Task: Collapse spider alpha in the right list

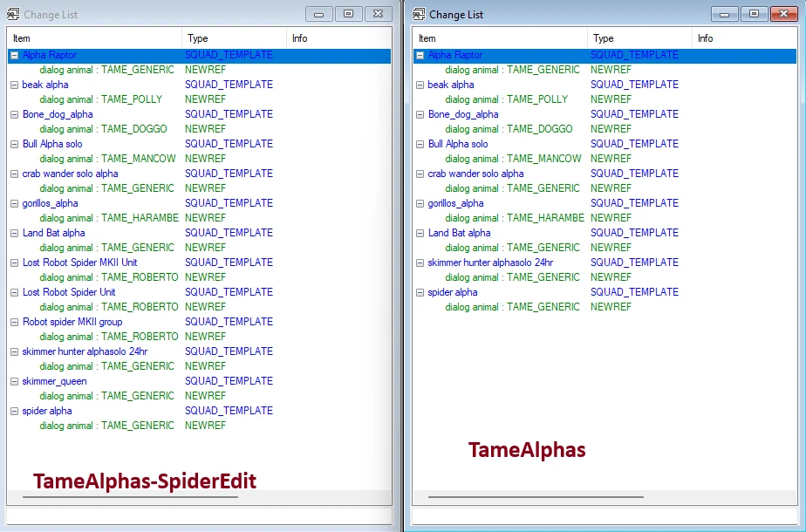Action: click(420, 292)
